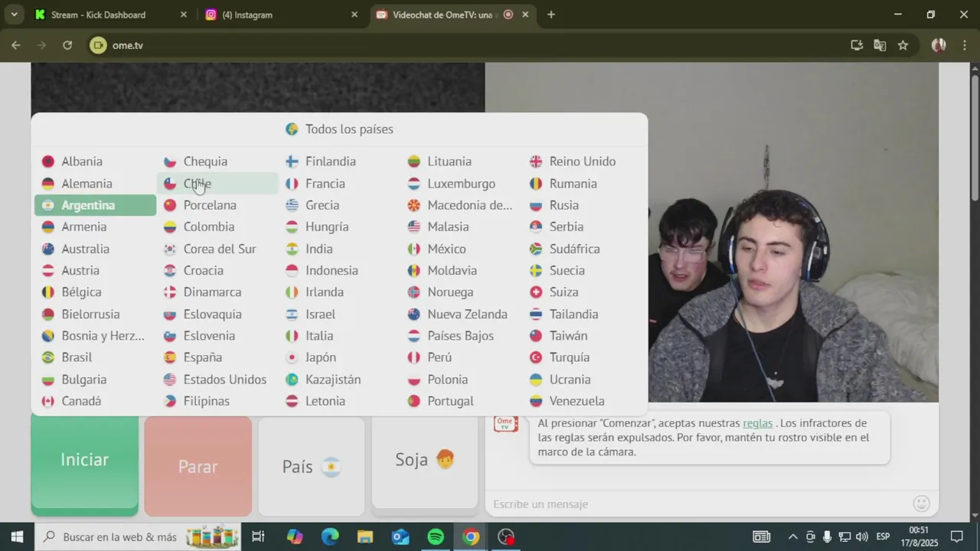980x551 pixels.
Task: Click the Parar button
Action: (x=198, y=466)
